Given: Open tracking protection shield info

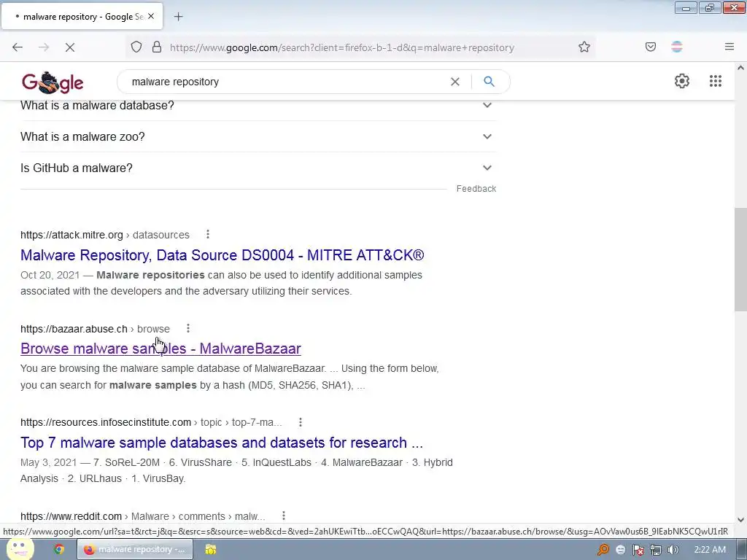Looking at the screenshot, I should pos(136,47).
